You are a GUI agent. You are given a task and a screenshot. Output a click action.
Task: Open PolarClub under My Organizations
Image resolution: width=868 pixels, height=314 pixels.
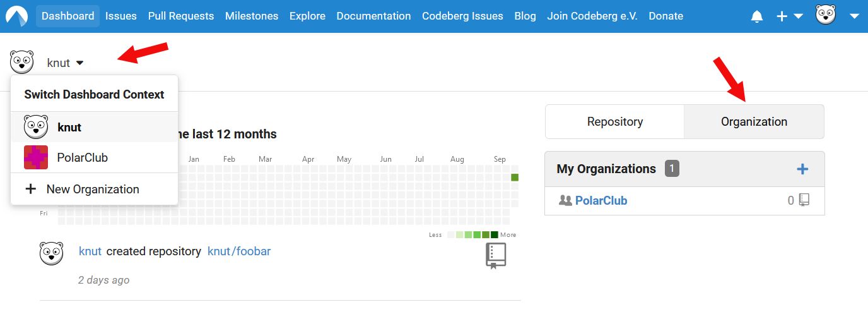[x=601, y=200]
